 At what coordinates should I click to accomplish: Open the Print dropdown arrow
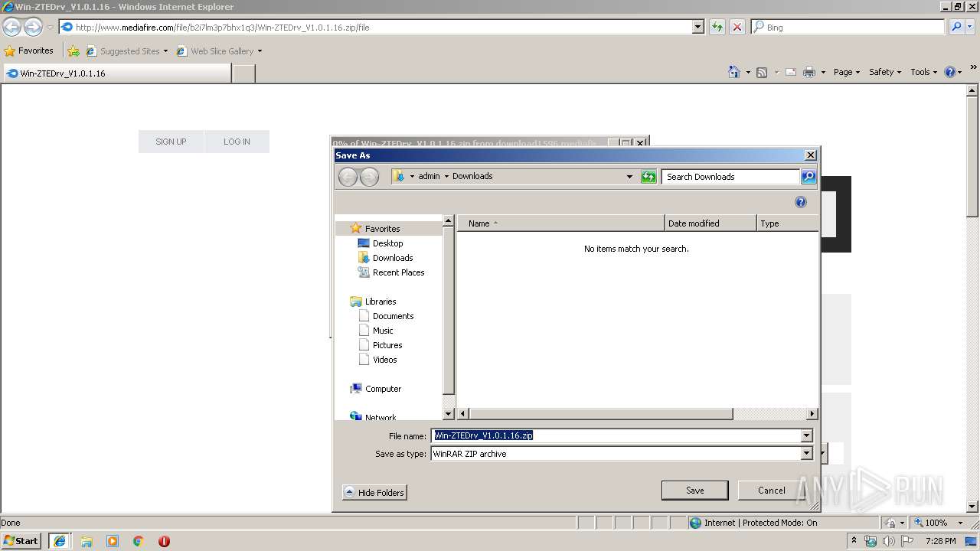coord(823,72)
